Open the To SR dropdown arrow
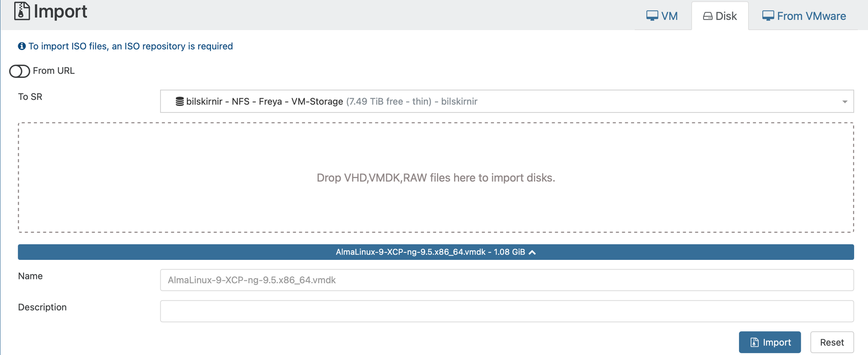The width and height of the screenshot is (868, 355). click(x=845, y=102)
